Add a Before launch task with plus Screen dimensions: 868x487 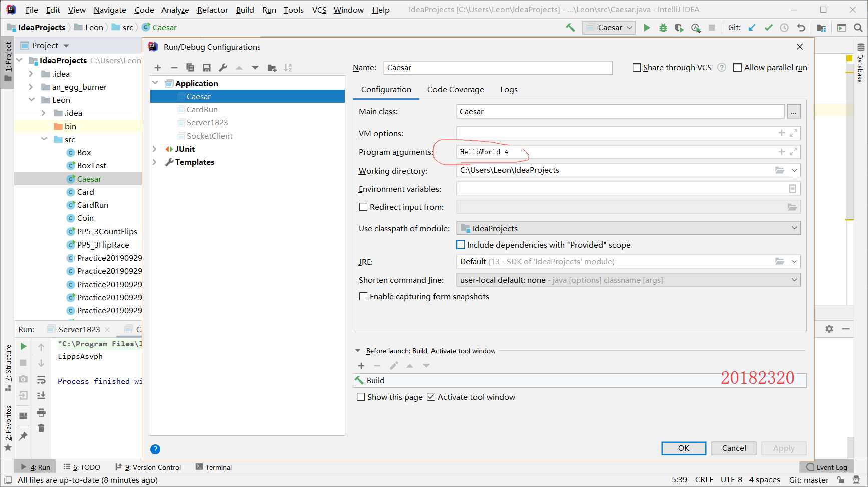tap(361, 366)
